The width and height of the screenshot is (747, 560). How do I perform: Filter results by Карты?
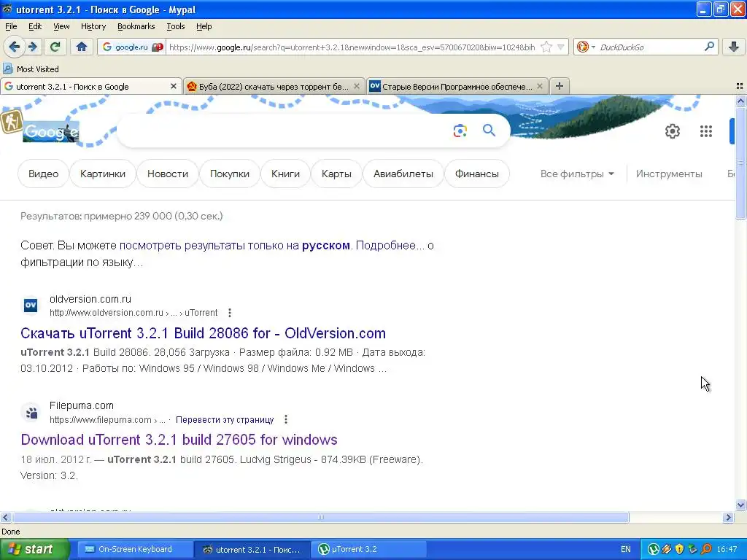point(336,174)
